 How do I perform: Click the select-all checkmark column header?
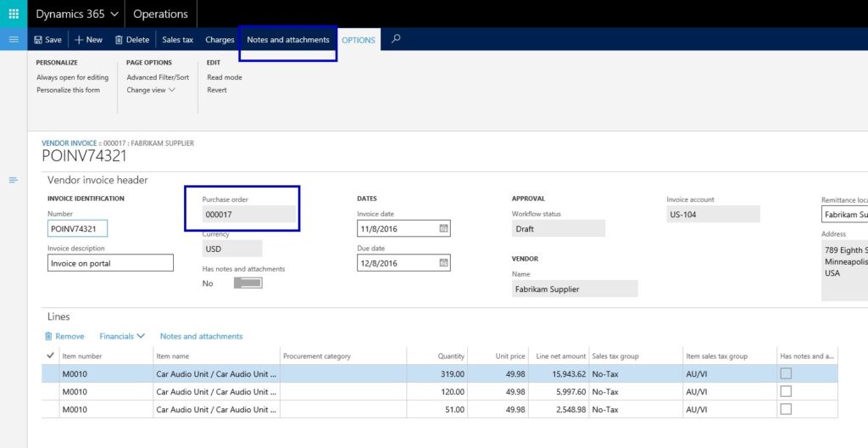(x=51, y=356)
